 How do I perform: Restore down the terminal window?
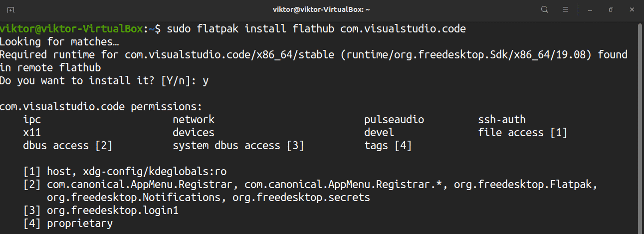click(x=611, y=9)
